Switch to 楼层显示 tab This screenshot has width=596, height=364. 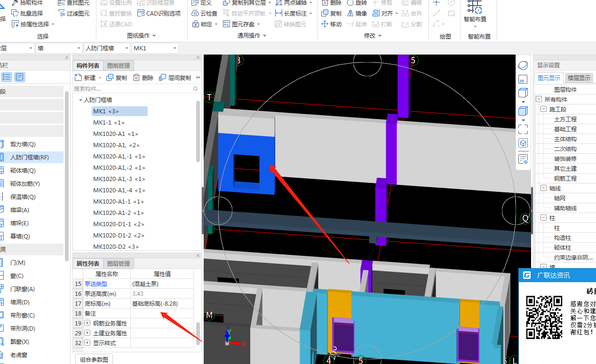pyautogui.click(x=579, y=78)
